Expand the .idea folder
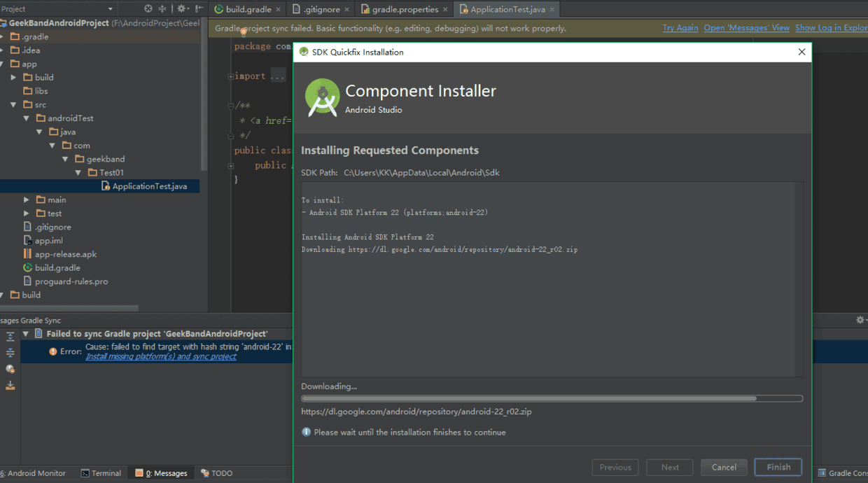The height and width of the screenshot is (483, 868). [x=2, y=50]
